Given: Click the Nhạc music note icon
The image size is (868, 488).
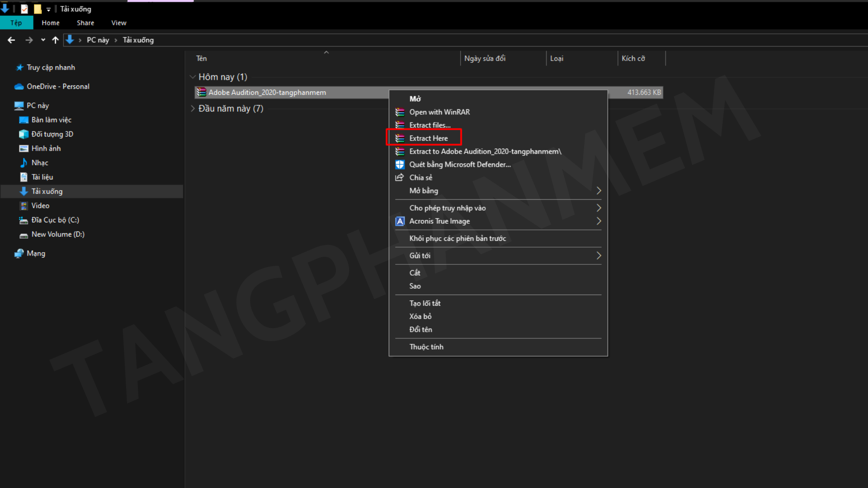Looking at the screenshot, I should pos(24,163).
